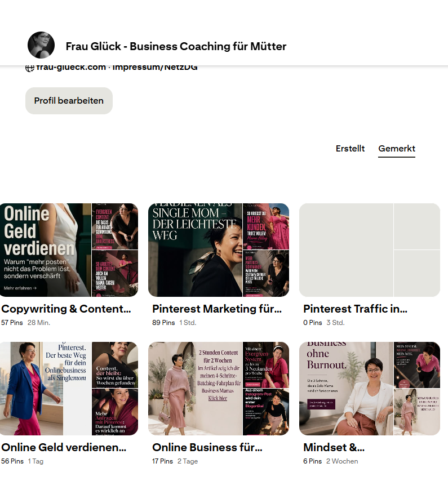Click the '1 Std.' timestamp

[x=188, y=323]
